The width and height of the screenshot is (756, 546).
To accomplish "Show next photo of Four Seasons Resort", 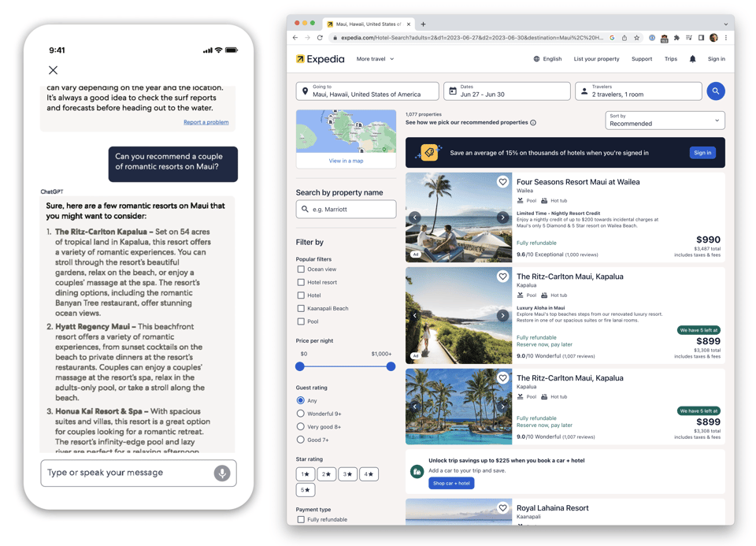I will [502, 217].
